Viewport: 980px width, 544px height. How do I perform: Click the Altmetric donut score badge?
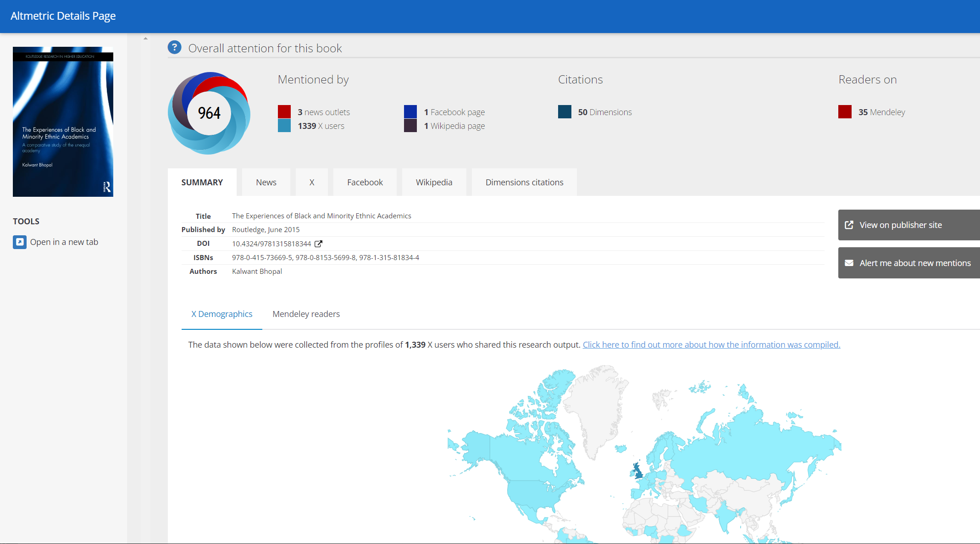point(209,113)
